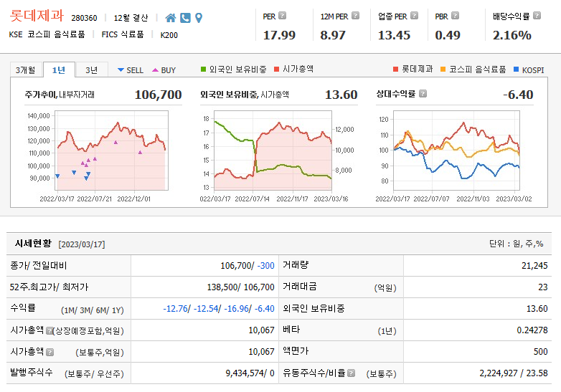Click the map location pin icon
561x392 pixels.
(199, 17)
